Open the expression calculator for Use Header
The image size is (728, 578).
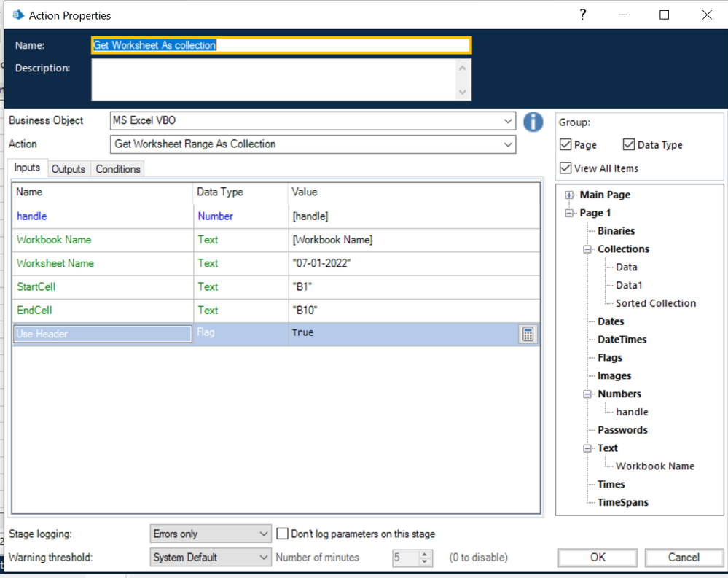[x=528, y=334]
